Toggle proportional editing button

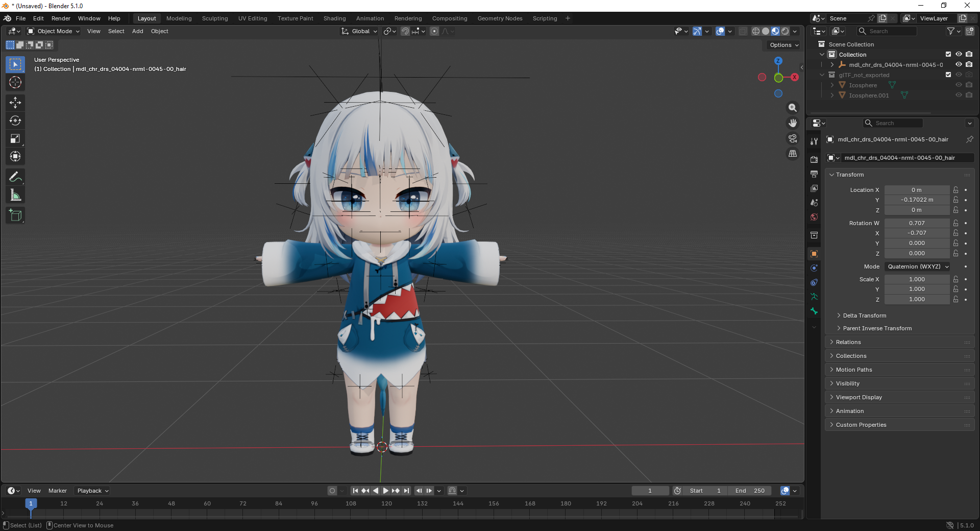click(434, 31)
